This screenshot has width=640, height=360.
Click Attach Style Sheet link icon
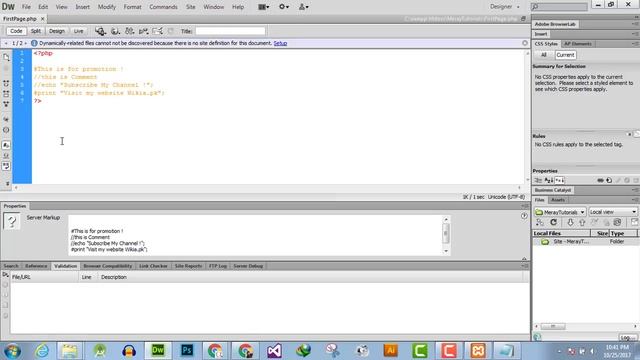point(600,180)
